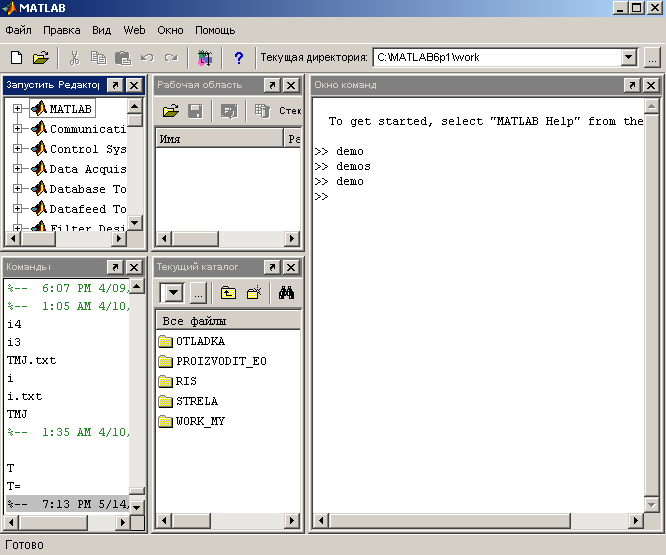Expand the Control System node
This screenshot has width=666, height=555.
(17, 148)
